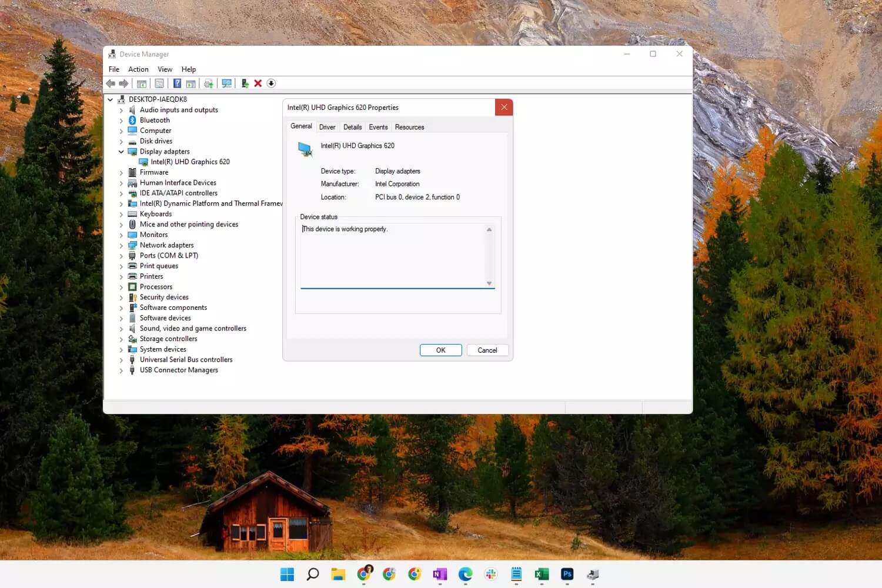Select the General tab
882x588 pixels.
[x=301, y=126]
